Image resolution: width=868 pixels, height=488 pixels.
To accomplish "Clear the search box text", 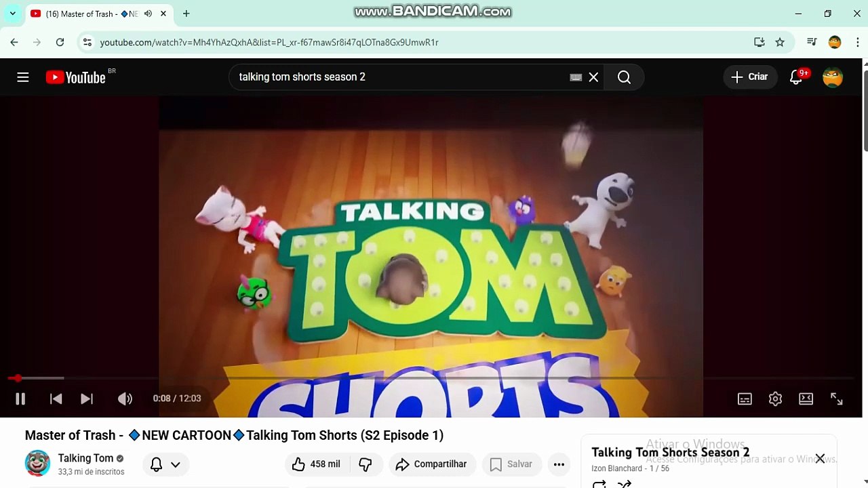I will pyautogui.click(x=593, y=77).
